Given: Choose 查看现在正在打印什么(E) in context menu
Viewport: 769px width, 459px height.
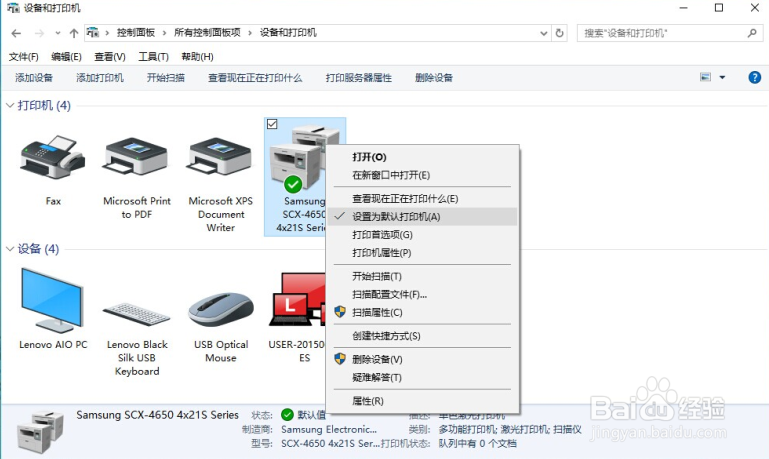Looking at the screenshot, I should [422, 199].
